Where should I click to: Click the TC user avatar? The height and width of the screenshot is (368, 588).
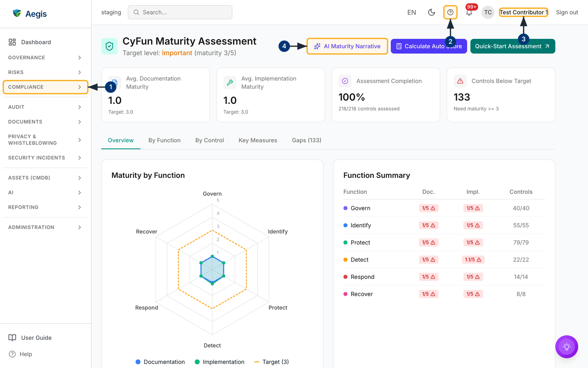coord(488,12)
